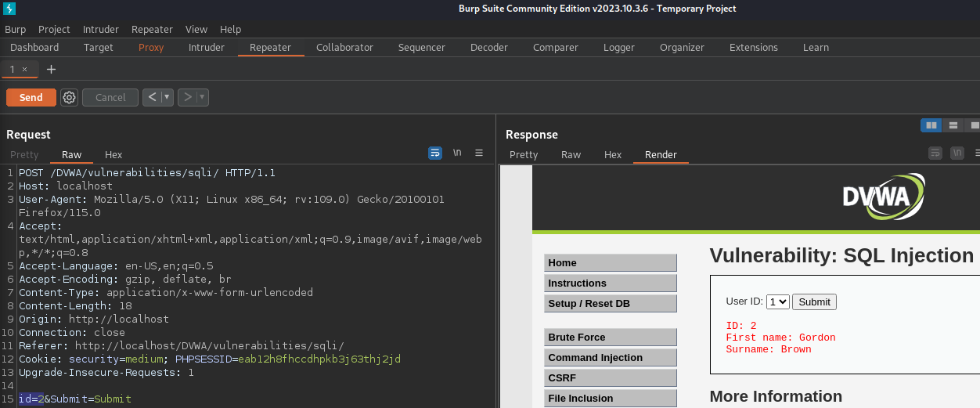Toggle word wrap icon in Response panel
This screenshot has height=408, width=980.
pyautogui.click(x=935, y=153)
